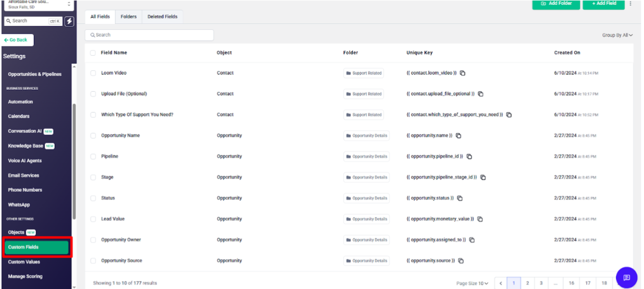Image resolution: width=644 pixels, height=289 pixels.
Task: Toggle the select-all checkbox in header
Action: click(93, 53)
